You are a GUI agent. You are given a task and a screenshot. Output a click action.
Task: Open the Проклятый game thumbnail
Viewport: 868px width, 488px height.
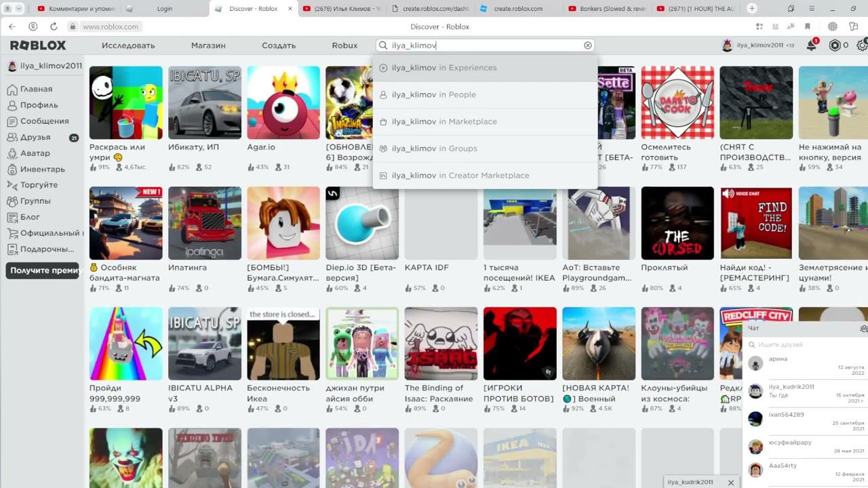pos(677,223)
